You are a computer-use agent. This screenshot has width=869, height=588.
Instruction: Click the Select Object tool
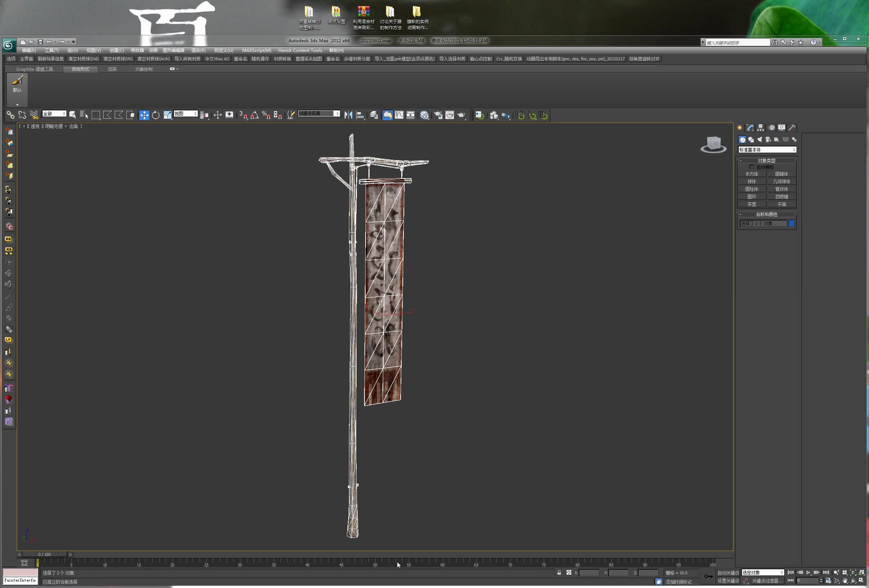[73, 115]
